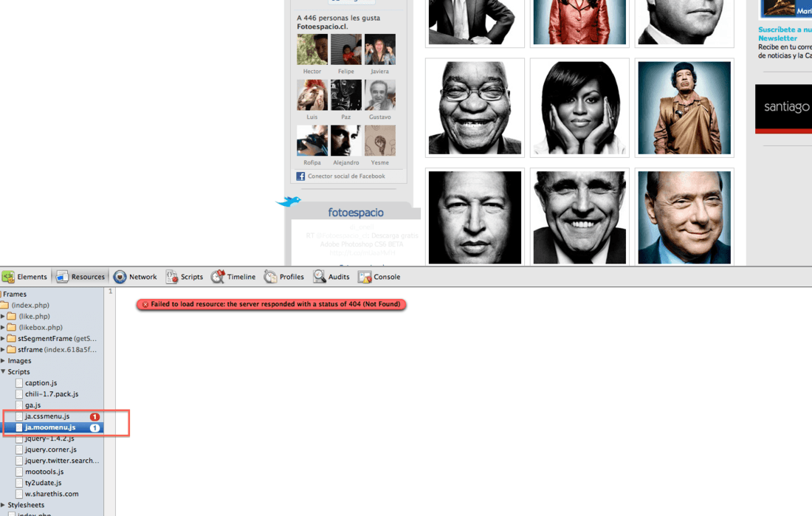Image resolution: width=812 pixels, height=516 pixels.
Task: Select w.sharethis.com script
Action: click(x=52, y=494)
